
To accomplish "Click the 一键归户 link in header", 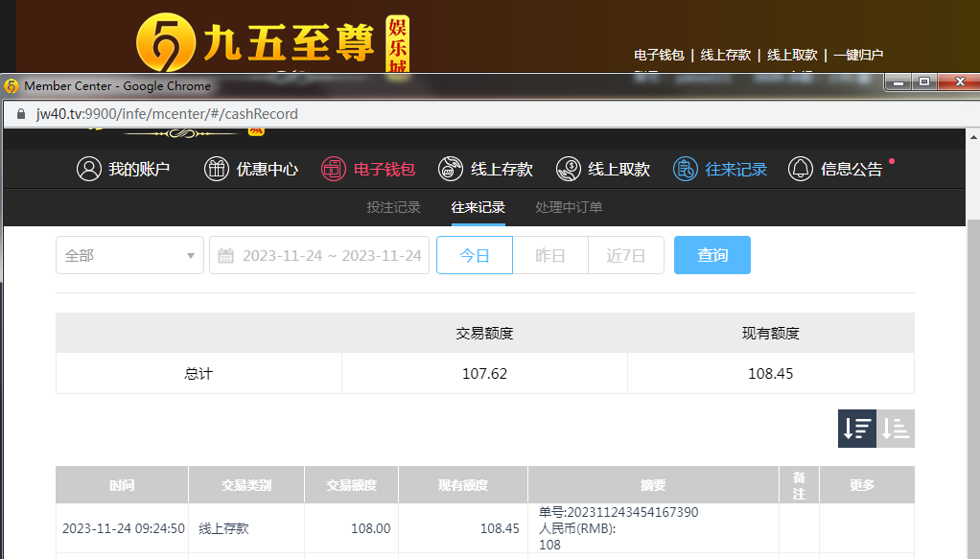I will click(x=858, y=56).
